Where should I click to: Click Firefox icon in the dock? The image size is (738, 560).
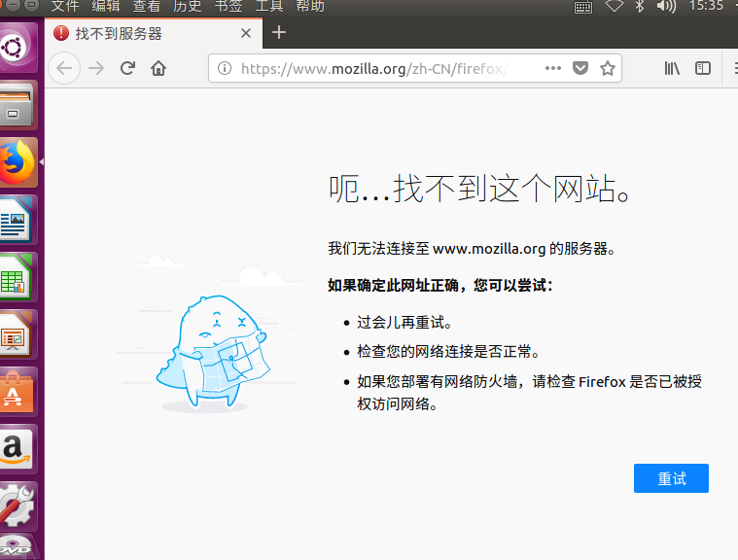tap(18, 162)
